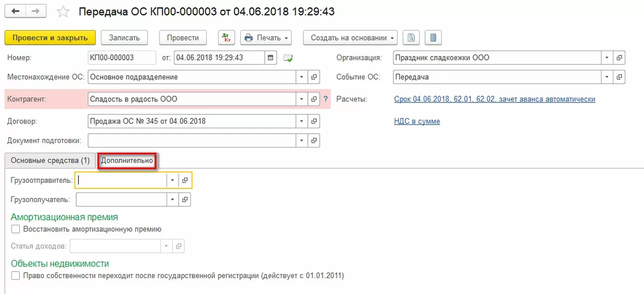Click the Провести и закрыть button
The width and height of the screenshot is (644, 294).
tap(50, 38)
